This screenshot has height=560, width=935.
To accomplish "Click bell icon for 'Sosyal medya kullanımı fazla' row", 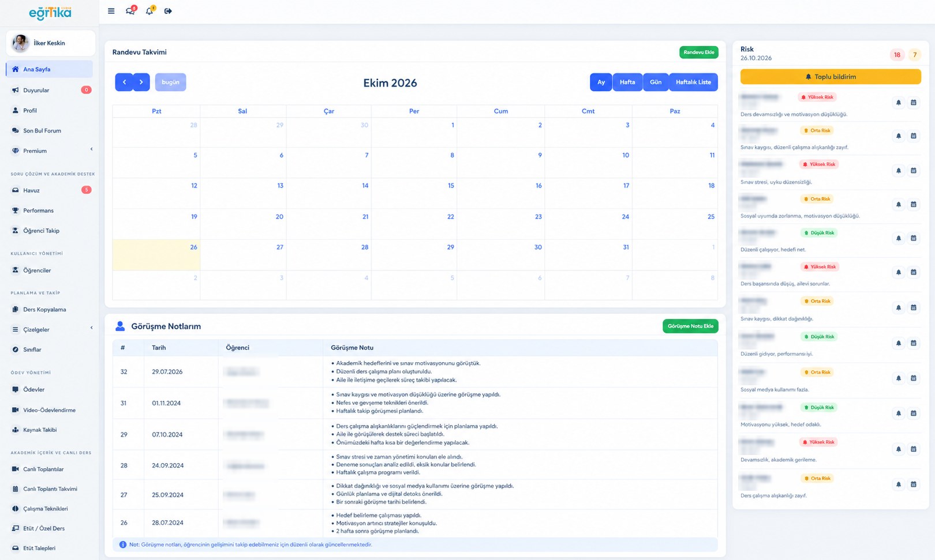I will click(x=899, y=378).
